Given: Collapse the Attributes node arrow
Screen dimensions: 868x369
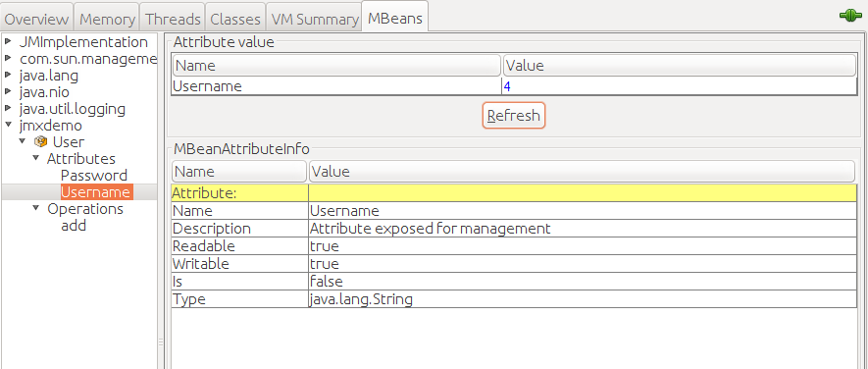Looking at the screenshot, I should point(36,158).
